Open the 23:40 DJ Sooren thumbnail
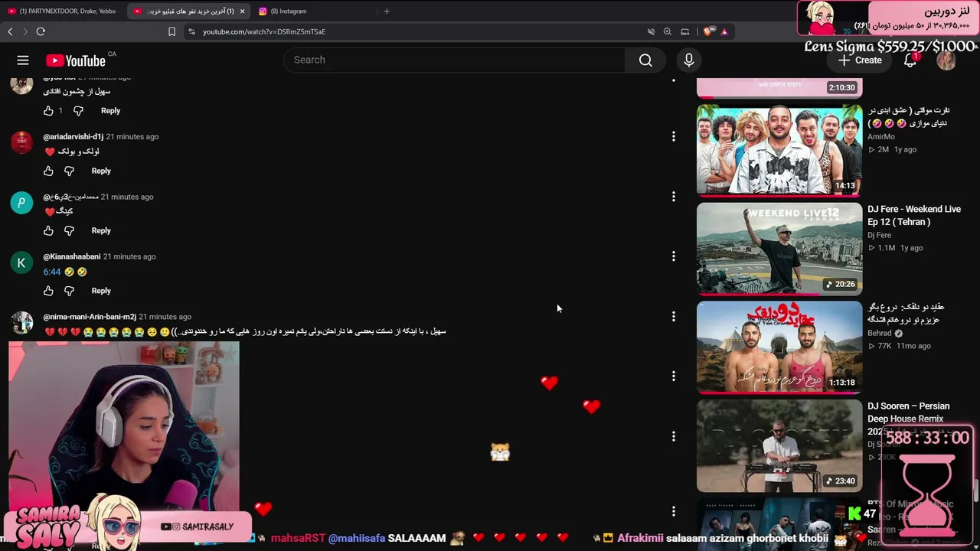The height and width of the screenshot is (551, 980). (779, 445)
